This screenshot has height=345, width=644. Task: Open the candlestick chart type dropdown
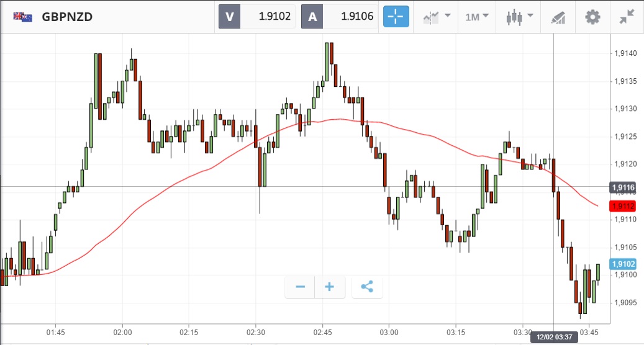(x=518, y=17)
